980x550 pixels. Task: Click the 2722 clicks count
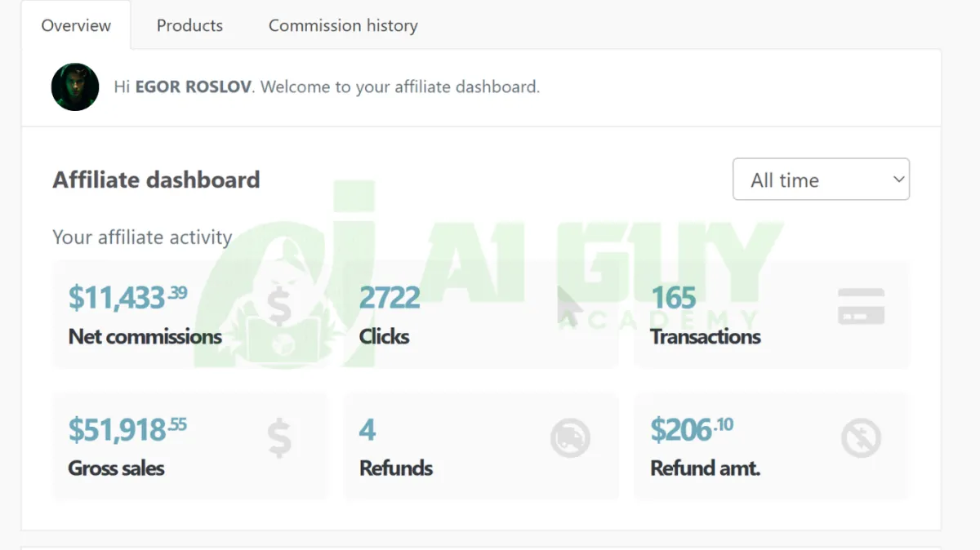tap(390, 298)
